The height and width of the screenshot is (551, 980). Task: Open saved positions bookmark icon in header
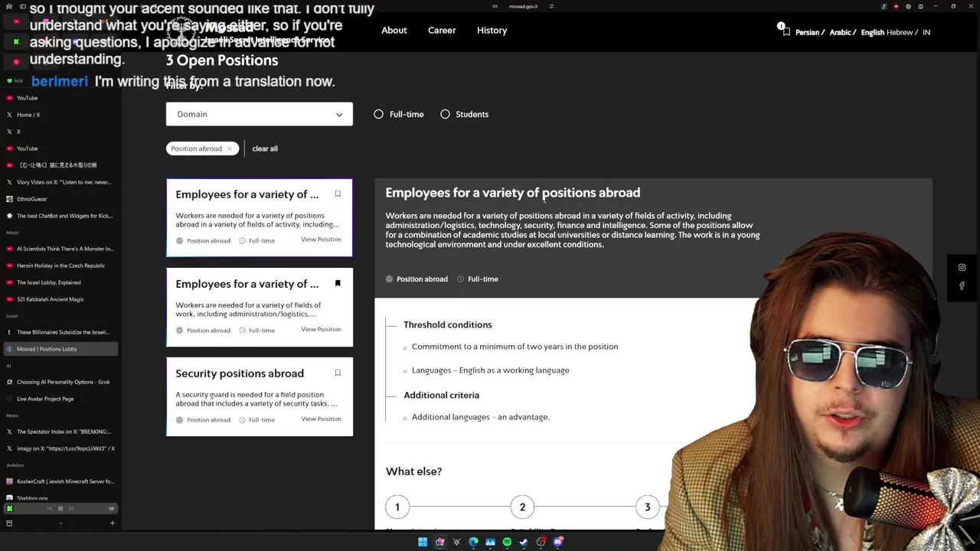tap(786, 32)
